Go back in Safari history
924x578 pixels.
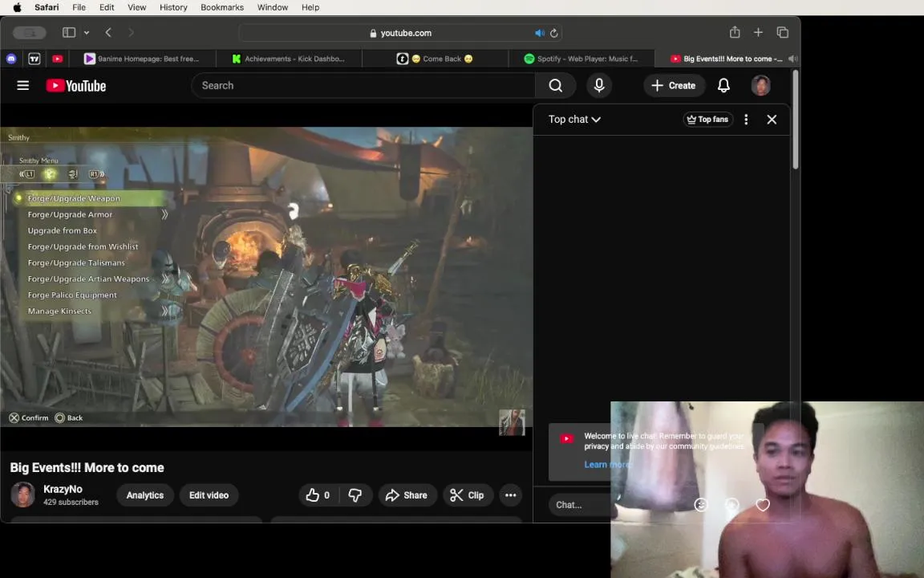(x=108, y=32)
